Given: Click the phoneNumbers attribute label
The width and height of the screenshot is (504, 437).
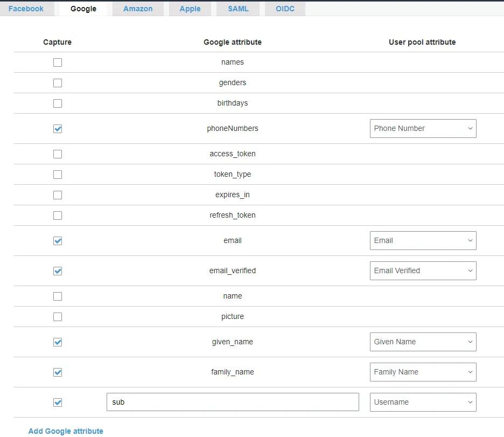Looking at the screenshot, I should point(233,128).
